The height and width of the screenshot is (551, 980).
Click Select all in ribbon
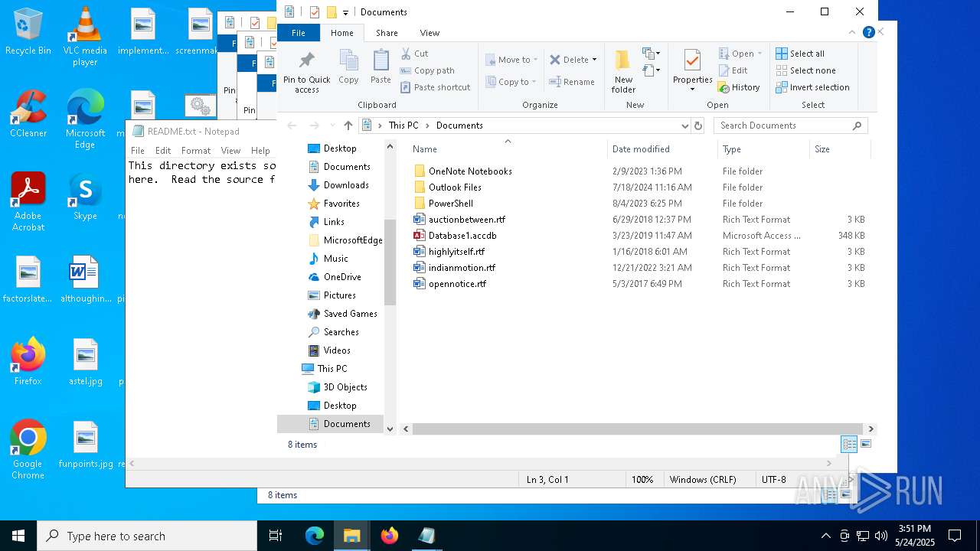tap(800, 54)
